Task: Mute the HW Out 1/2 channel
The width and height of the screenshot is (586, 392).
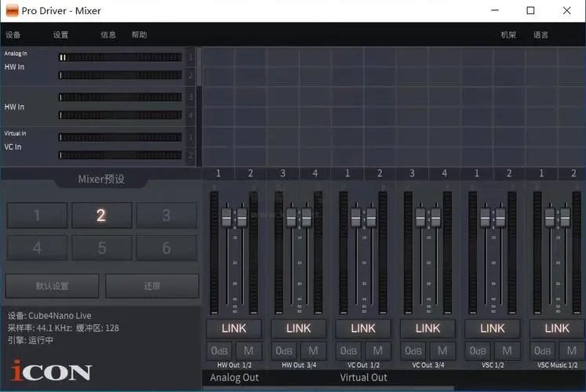Action: point(249,351)
